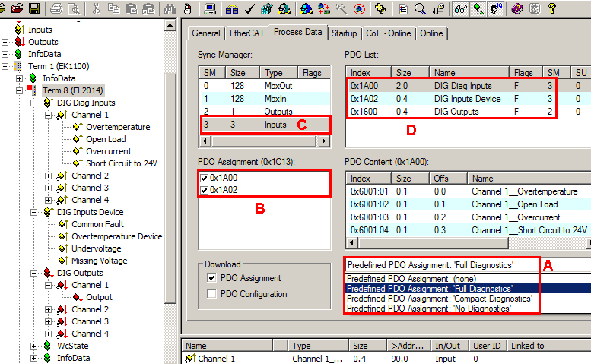Image resolution: width=591 pixels, height=364 pixels.
Task: Click the purple book icon in toolbar
Action: [x=517, y=8]
